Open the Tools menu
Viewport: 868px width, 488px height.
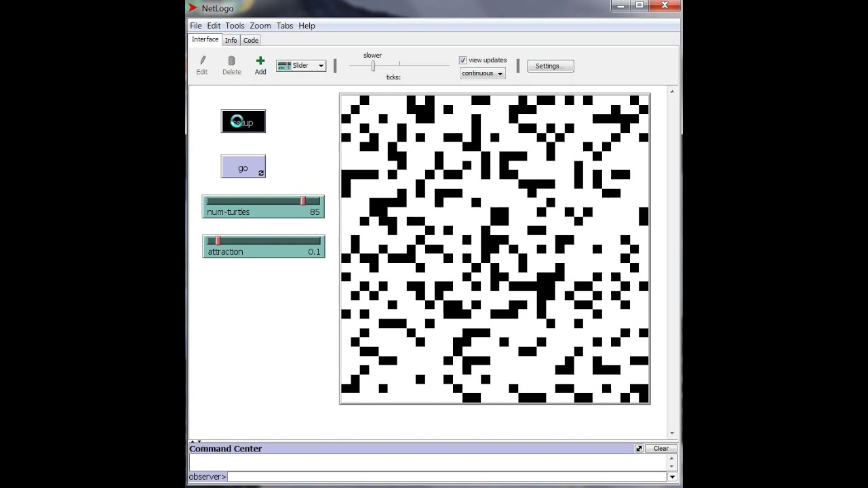pyautogui.click(x=235, y=26)
